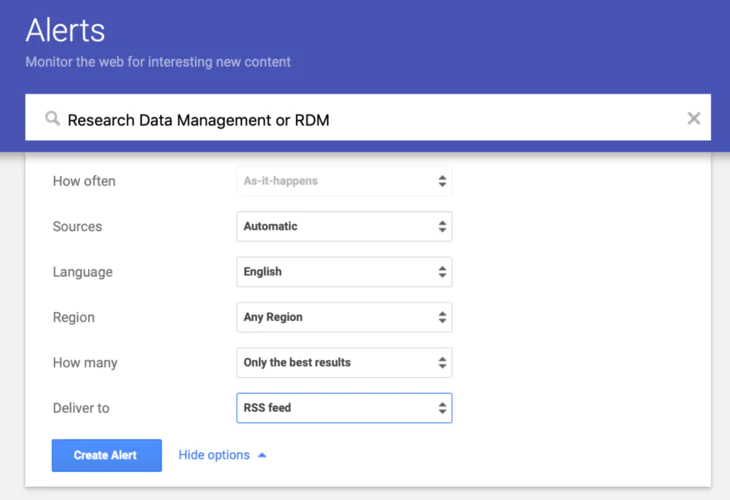Click the 'How often' label
Image resolution: width=730 pixels, height=500 pixels.
point(84,181)
